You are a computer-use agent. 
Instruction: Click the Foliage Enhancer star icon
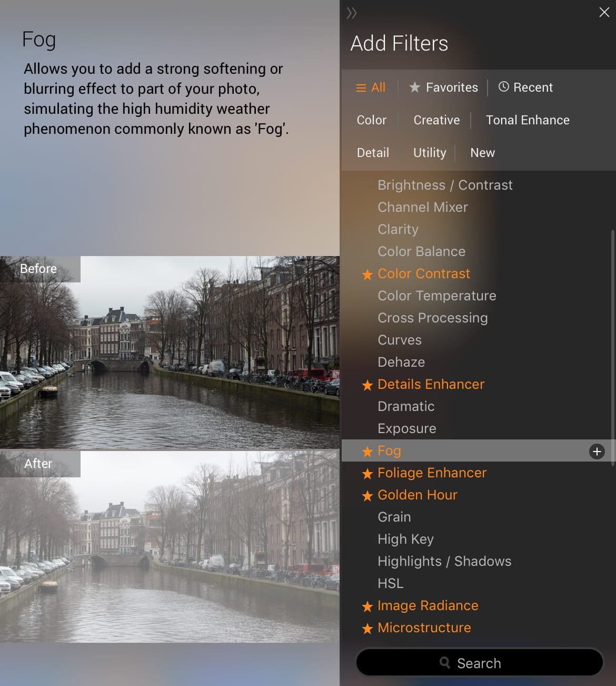tap(367, 474)
